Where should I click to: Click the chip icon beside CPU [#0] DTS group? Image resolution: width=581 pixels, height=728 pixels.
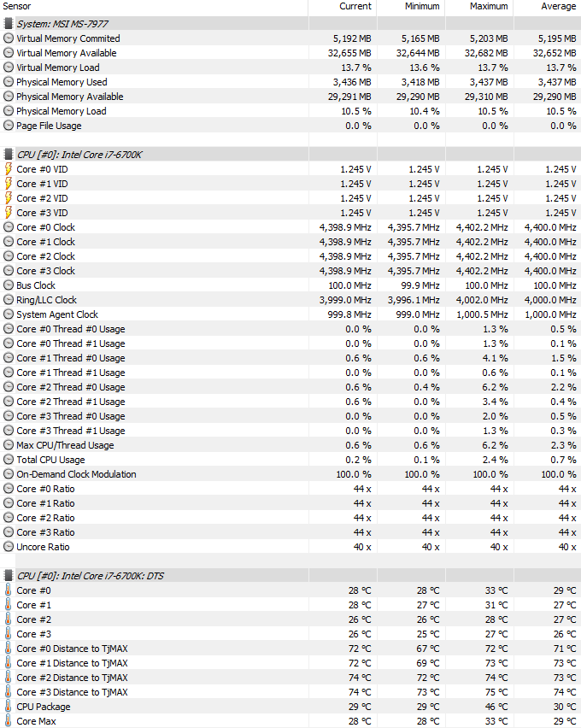click(8, 576)
